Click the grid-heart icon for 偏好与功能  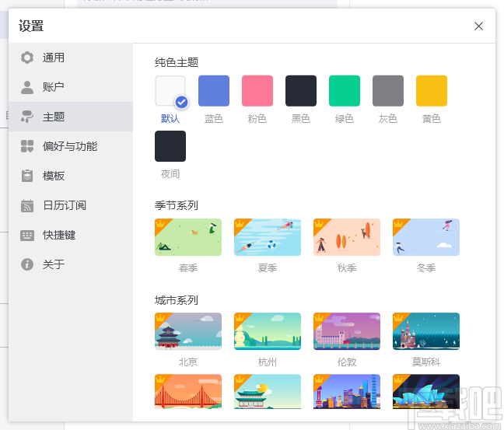(x=27, y=146)
